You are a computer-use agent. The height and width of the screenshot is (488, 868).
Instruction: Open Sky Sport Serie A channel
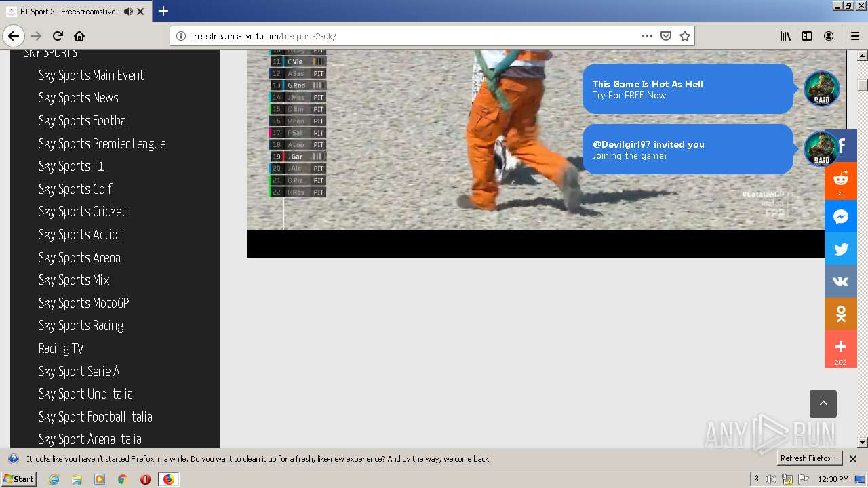[79, 371]
